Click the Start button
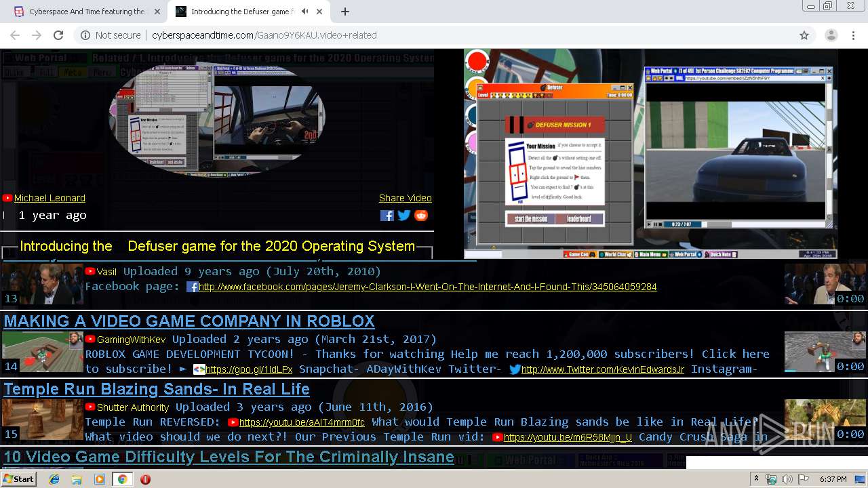Viewport: 868px width, 488px height. point(18,479)
